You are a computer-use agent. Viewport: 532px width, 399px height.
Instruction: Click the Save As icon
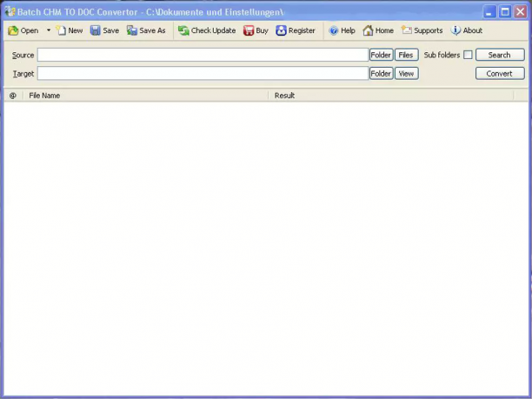pos(132,30)
